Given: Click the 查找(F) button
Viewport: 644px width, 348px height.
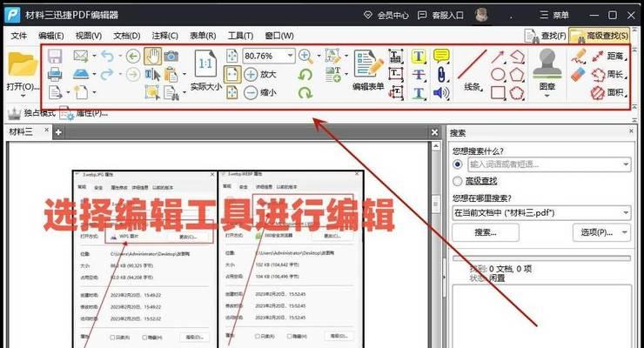Looking at the screenshot, I should (546, 37).
